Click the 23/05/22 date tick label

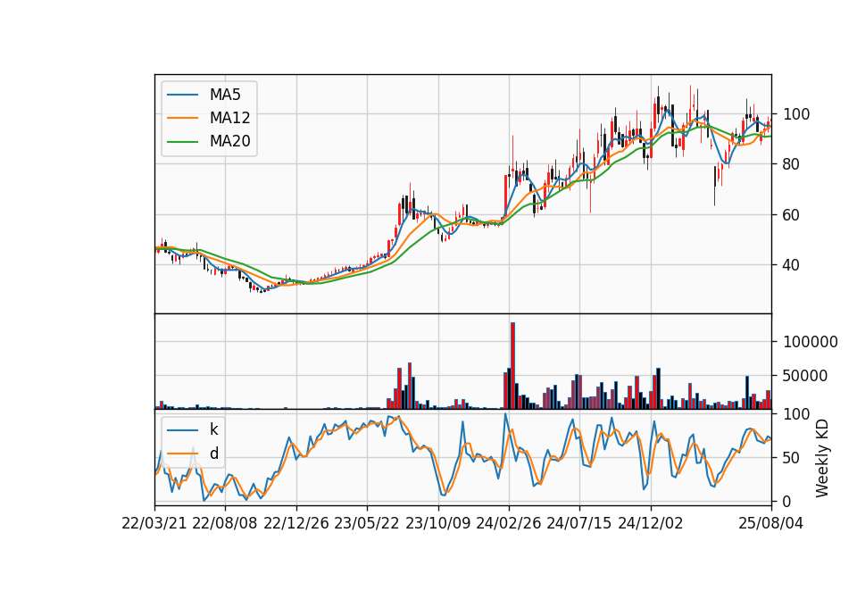click(x=367, y=523)
